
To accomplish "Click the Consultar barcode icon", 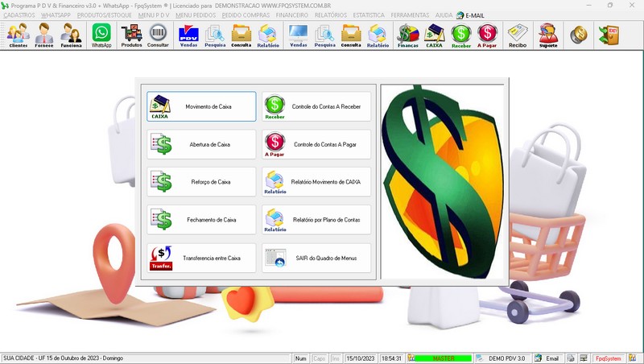I will [158, 35].
